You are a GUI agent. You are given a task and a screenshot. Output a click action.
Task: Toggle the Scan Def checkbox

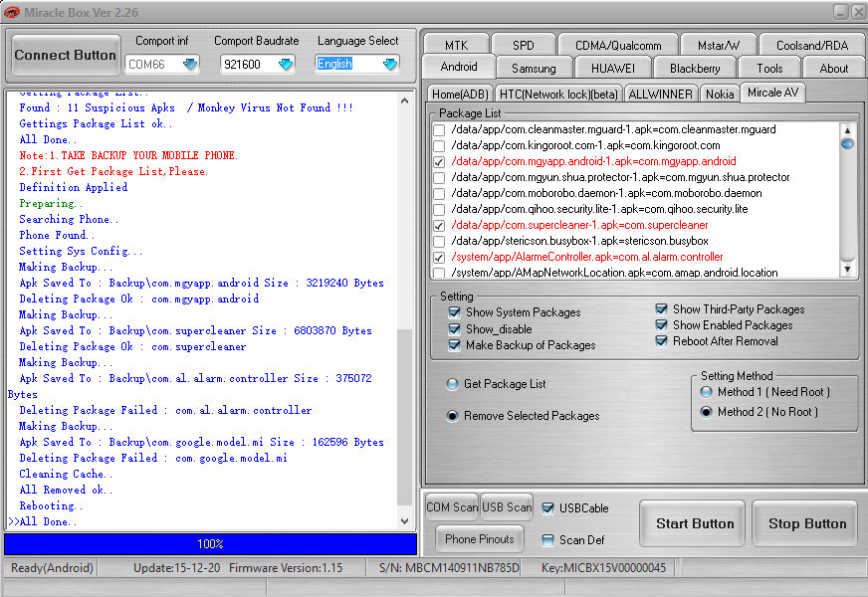click(x=548, y=540)
